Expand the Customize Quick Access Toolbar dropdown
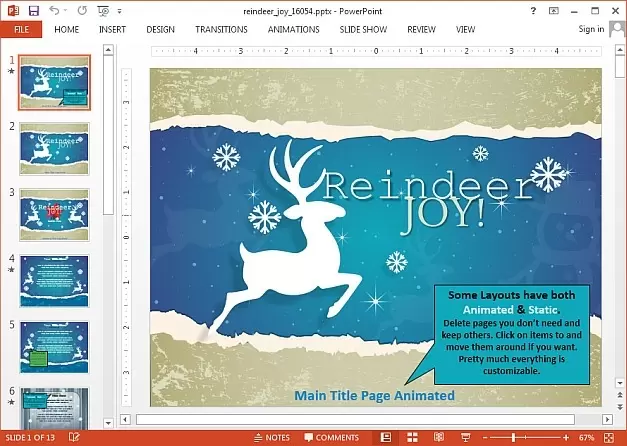 click(x=119, y=10)
